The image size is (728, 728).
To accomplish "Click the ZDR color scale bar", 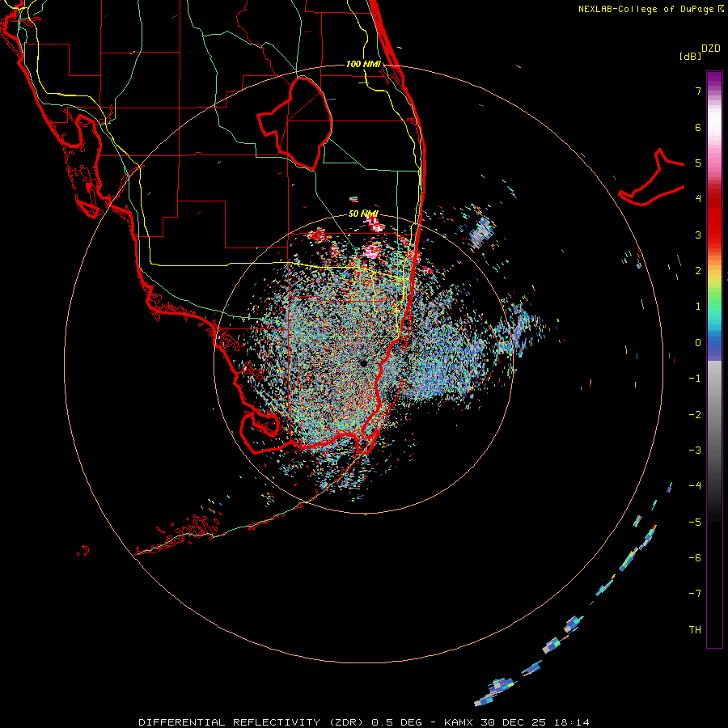I will pos(714,359).
